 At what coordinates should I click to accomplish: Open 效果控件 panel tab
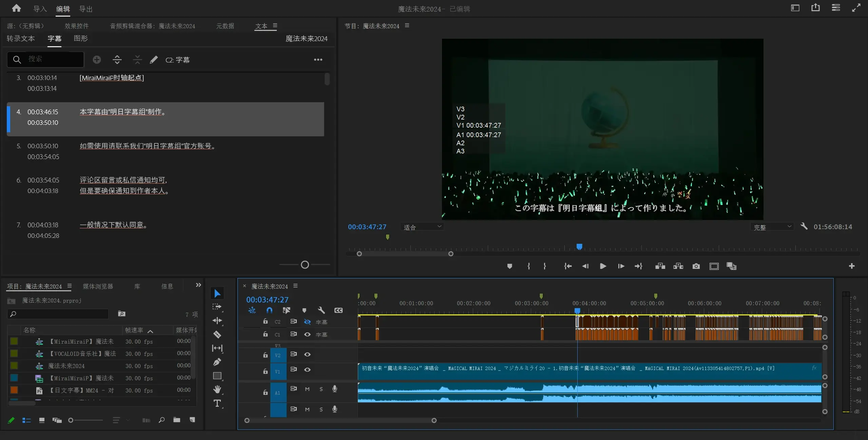77,26
